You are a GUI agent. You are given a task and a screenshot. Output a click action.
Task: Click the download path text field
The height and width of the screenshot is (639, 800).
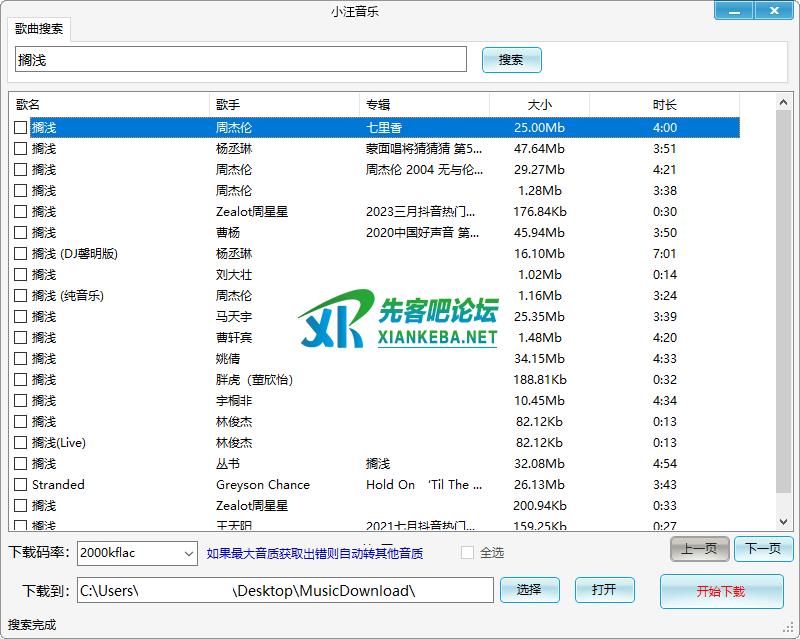[285, 591]
